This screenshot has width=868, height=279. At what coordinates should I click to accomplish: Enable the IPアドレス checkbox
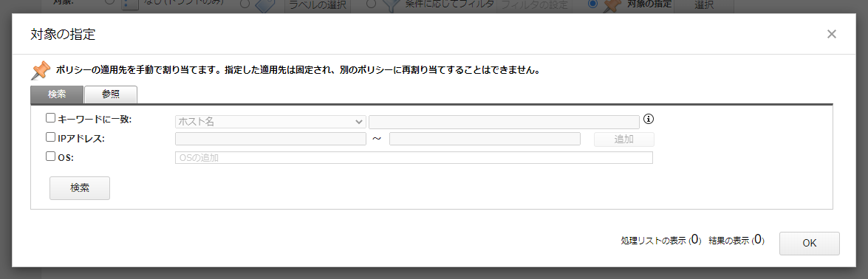[50, 137]
